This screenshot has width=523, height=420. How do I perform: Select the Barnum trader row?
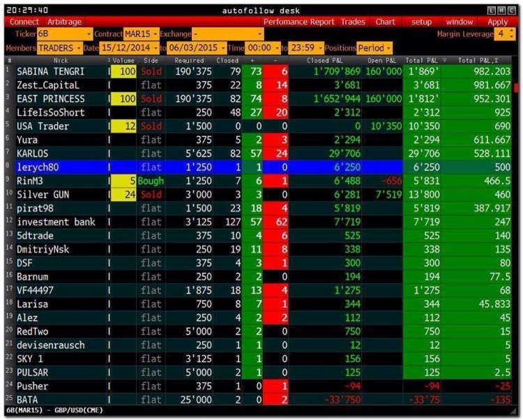tap(258, 276)
